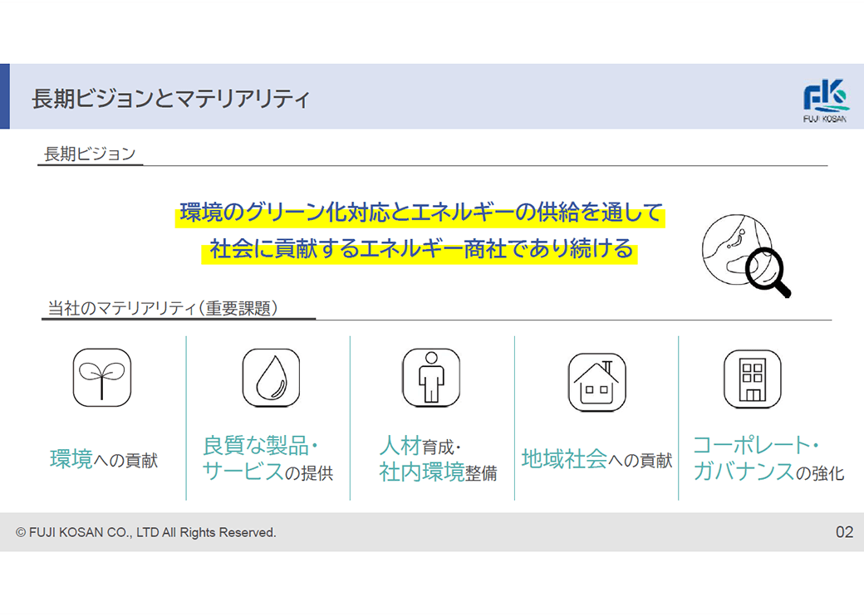864x616 pixels.
Task: Click the 人材育成・社内環境整備 label
Action: [x=437, y=459]
